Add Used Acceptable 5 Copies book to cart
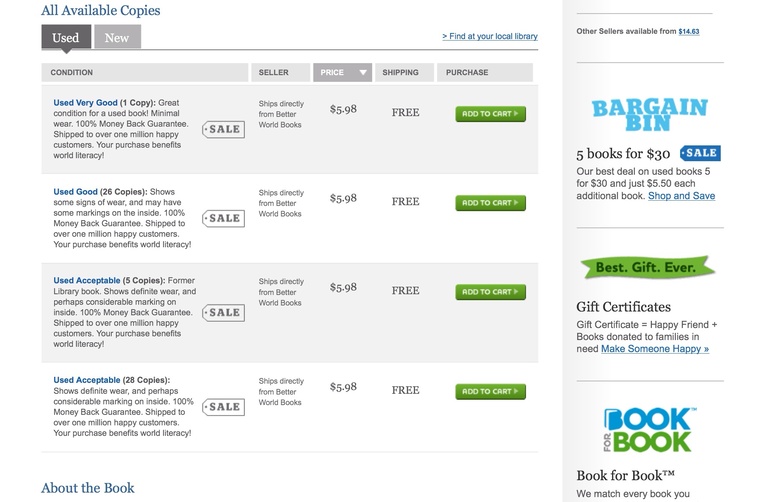The image size is (770, 502). click(490, 292)
